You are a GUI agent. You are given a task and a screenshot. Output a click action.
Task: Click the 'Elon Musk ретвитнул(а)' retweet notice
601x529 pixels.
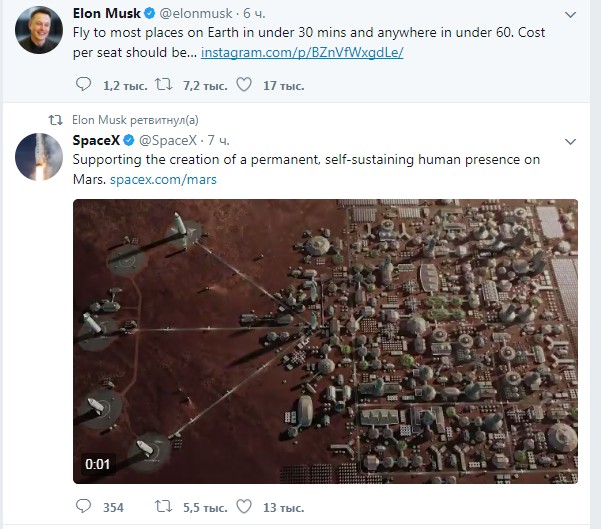135,120
